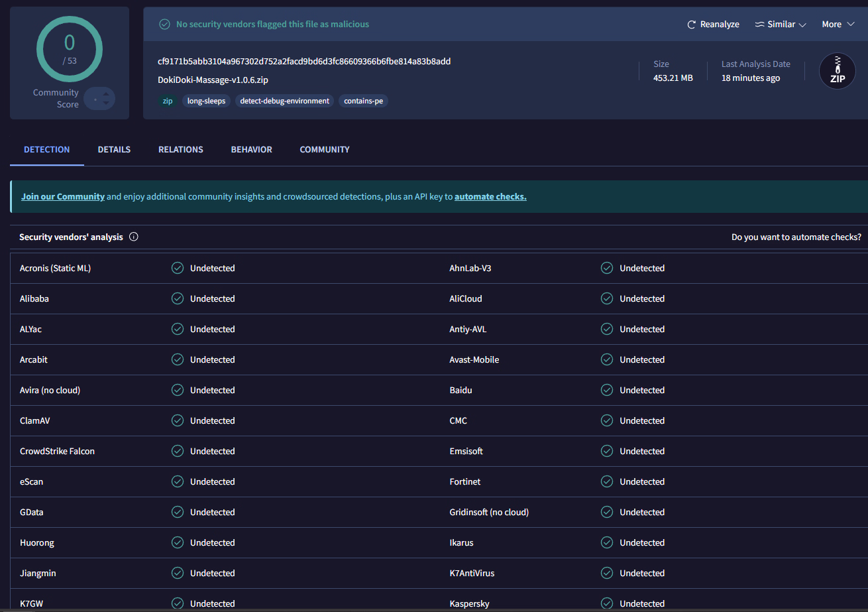This screenshot has height=612, width=868.
Task: Click the Alibaba undetected check icon
Action: [x=178, y=299]
